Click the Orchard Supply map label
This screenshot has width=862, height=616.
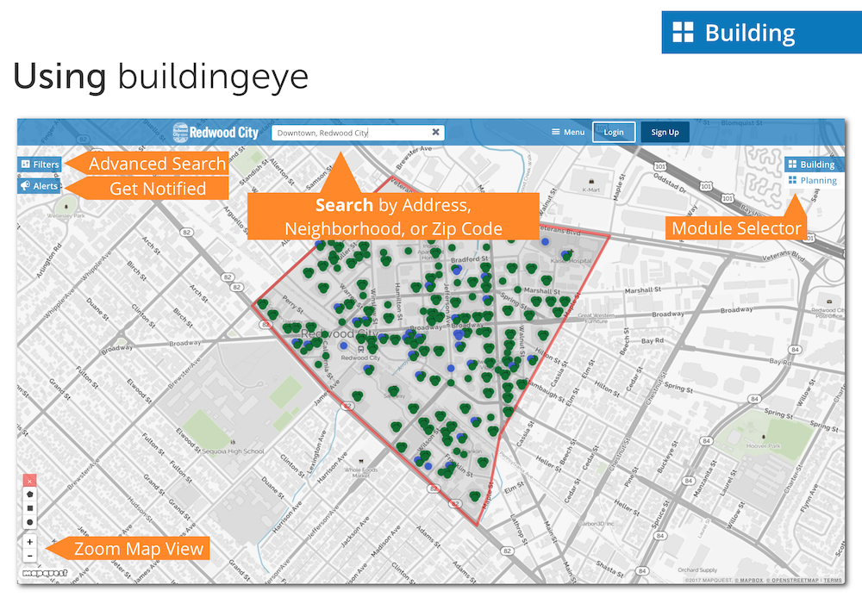[x=697, y=569]
